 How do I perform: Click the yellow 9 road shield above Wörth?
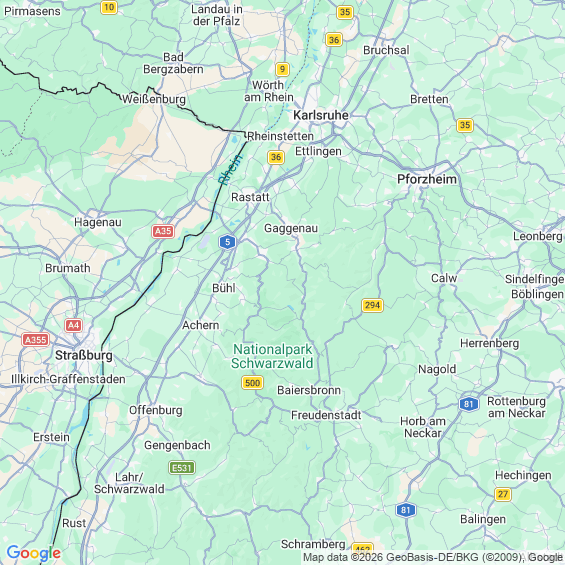282,69
